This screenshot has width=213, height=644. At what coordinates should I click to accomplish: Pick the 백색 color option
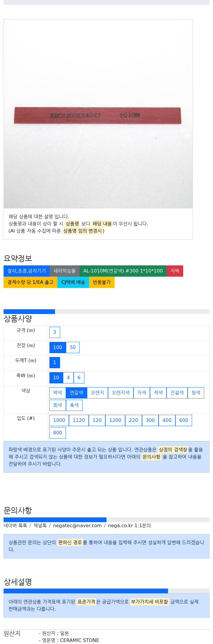(x=58, y=393)
